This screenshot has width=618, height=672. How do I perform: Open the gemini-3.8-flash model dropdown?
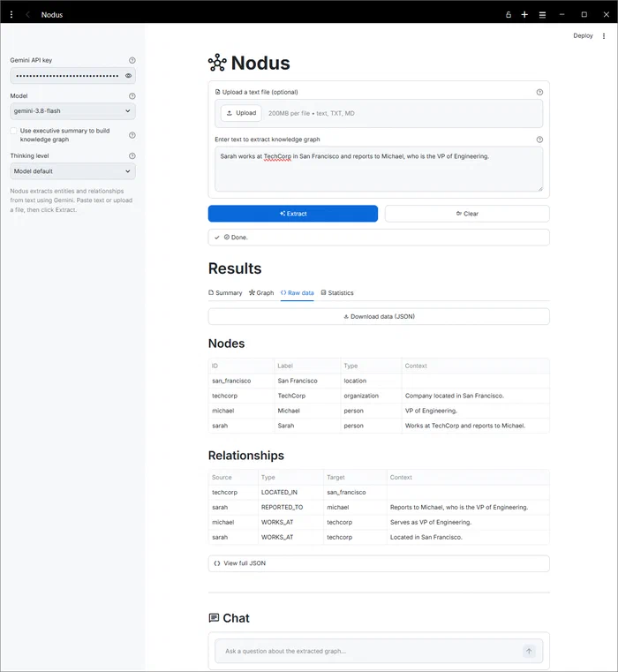[x=73, y=111]
